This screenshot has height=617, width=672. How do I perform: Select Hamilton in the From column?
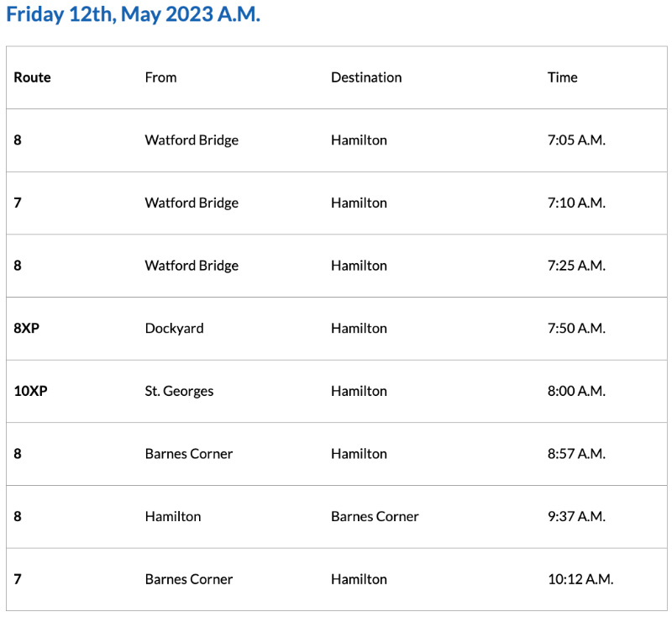(173, 516)
